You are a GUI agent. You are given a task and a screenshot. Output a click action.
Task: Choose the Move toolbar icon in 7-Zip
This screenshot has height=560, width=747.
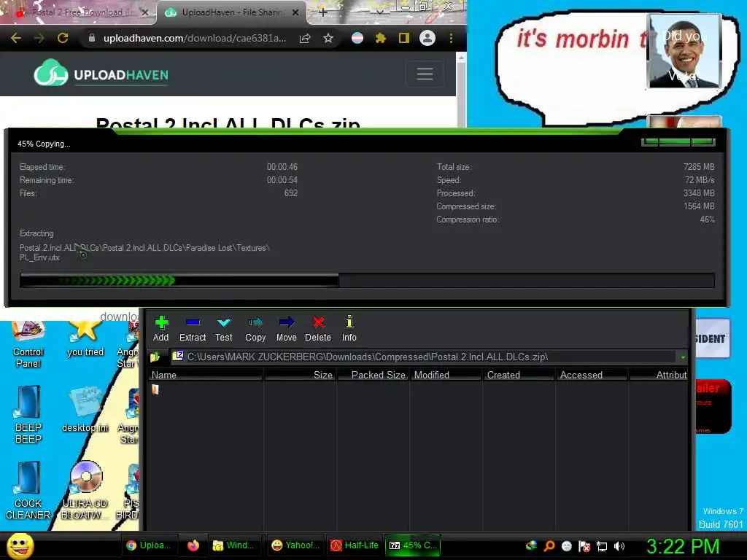286,329
